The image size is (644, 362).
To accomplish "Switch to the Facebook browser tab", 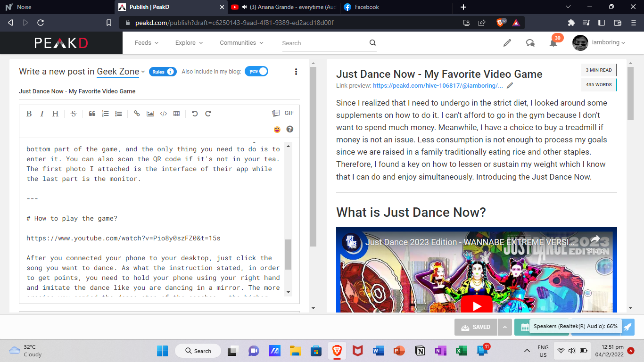I will [x=396, y=7].
